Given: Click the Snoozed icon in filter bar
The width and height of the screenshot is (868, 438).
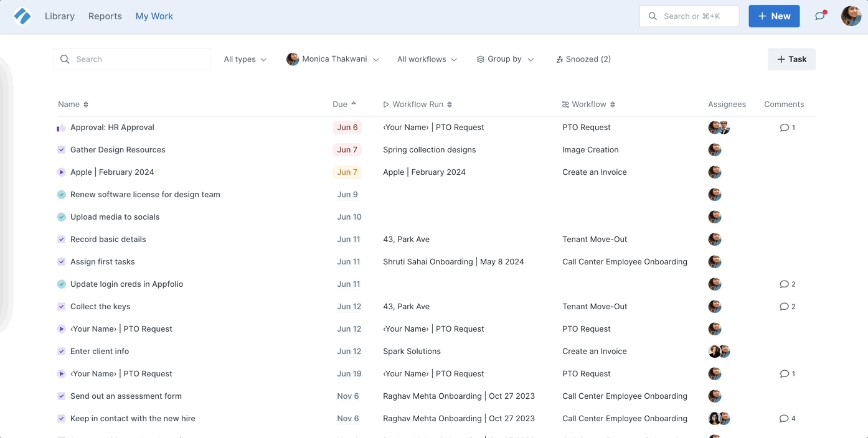Looking at the screenshot, I should [559, 60].
